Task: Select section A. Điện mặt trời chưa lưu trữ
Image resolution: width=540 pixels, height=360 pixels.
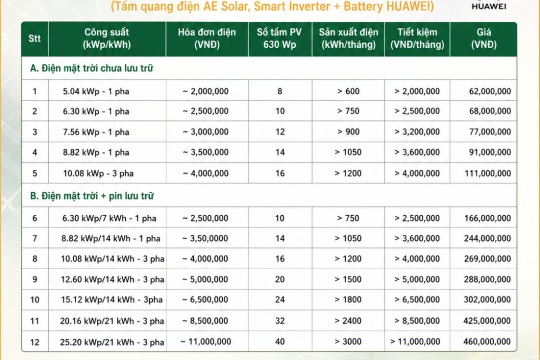Action: point(92,68)
